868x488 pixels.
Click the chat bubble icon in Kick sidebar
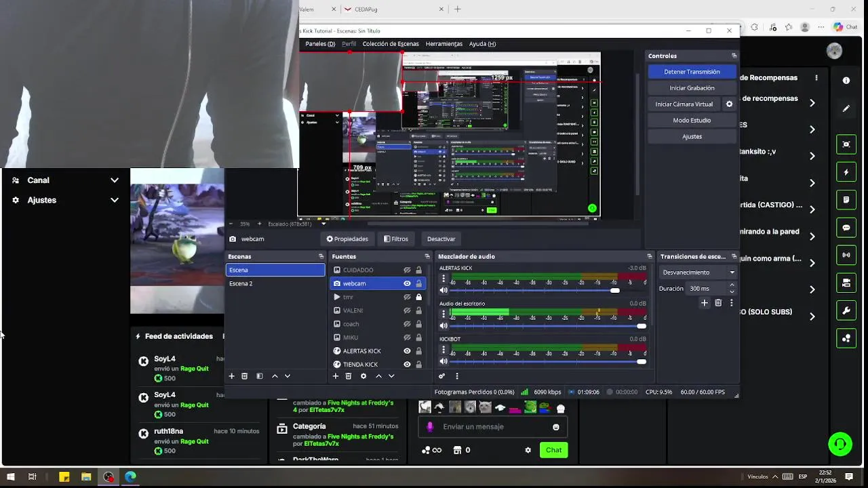point(846,228)
